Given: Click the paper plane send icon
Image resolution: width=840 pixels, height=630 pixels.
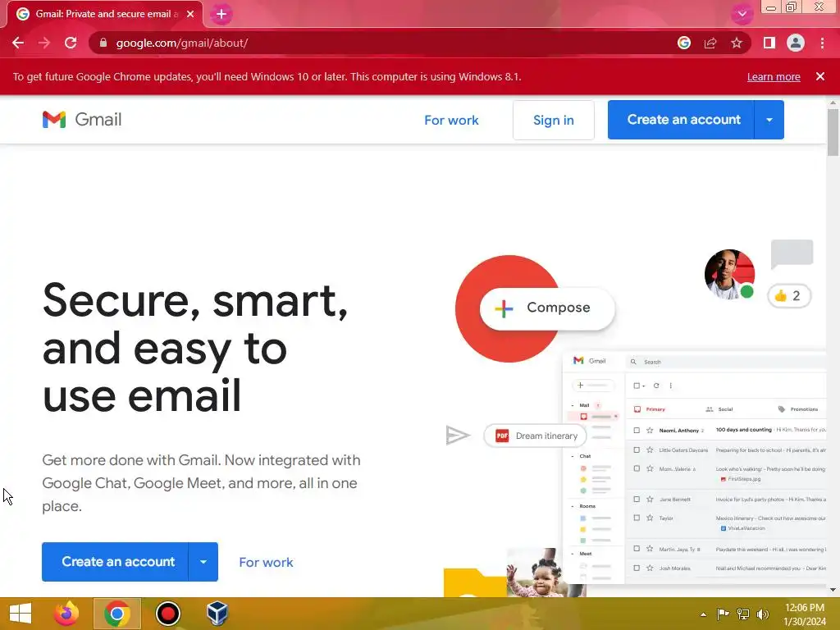Looking at the screenshot, I should (458, 435).
